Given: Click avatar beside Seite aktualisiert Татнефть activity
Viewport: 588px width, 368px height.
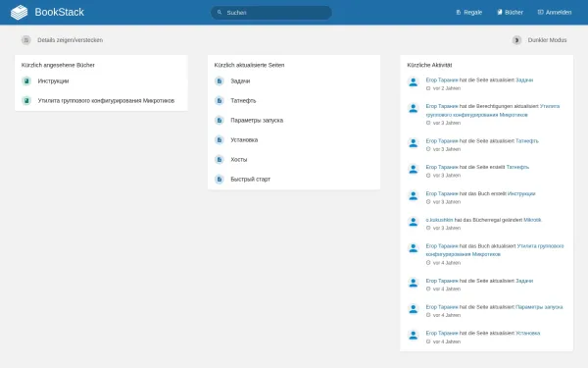Looking at the screenshot, I should [x=414, y=142].
